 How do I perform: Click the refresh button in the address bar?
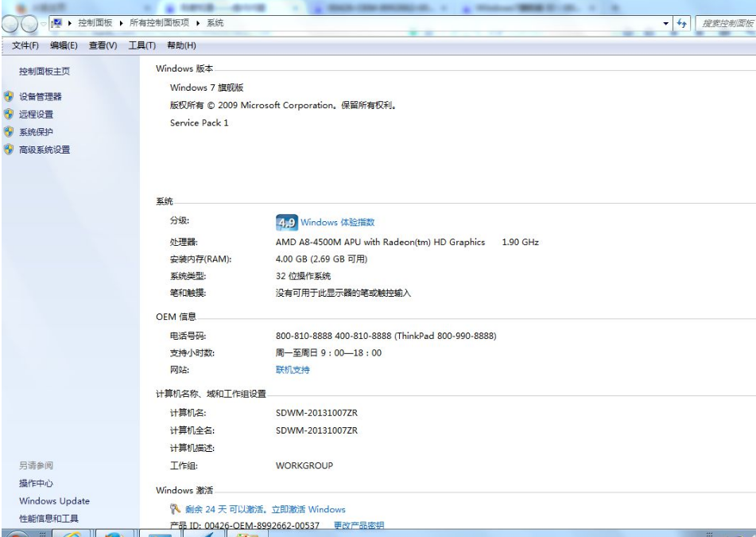(681, 24)
